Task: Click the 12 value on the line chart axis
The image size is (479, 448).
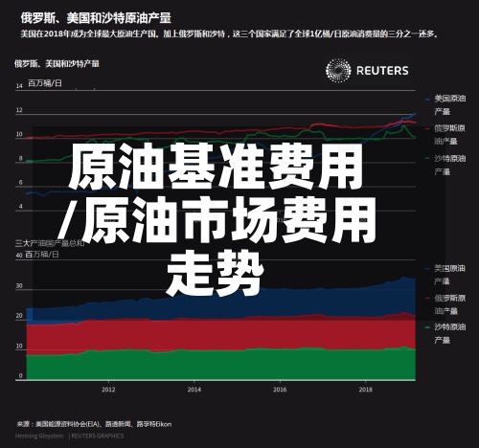Action: coord(19,110)
